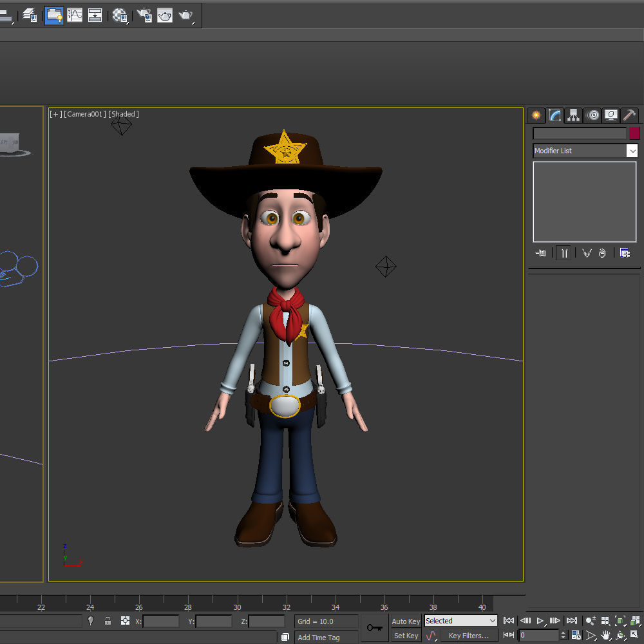Toggle the Scene Explorer ribbon button
This screenshot has height=644, width=644.
point(54,15)
